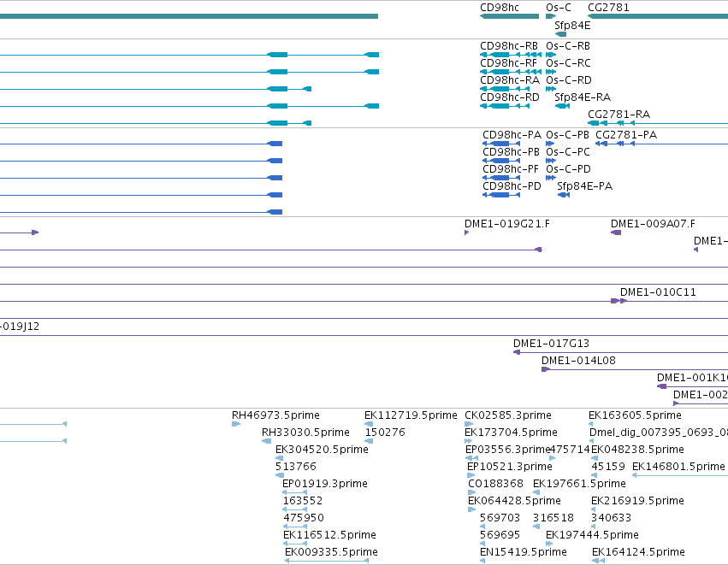Click EST label EK048238.5prime
Screen dimensions: 728x565
click(x=637, y=450)
